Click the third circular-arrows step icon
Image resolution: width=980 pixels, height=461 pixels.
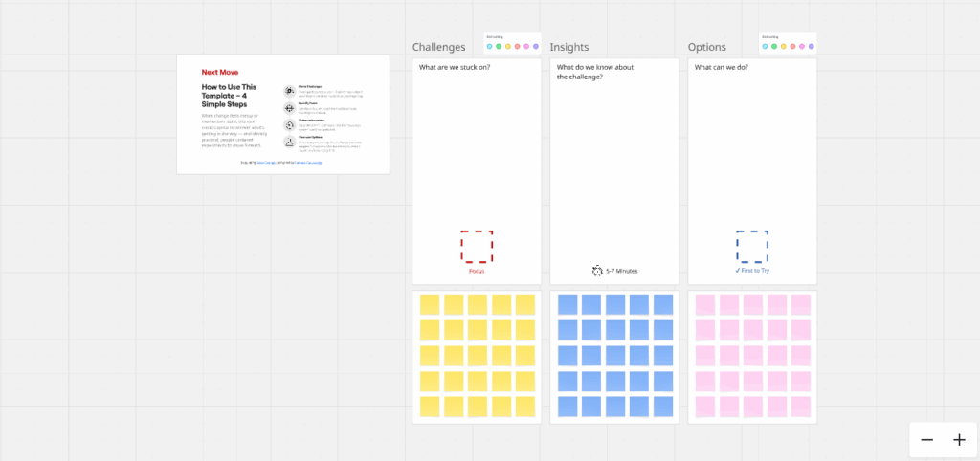pos(289,124)
